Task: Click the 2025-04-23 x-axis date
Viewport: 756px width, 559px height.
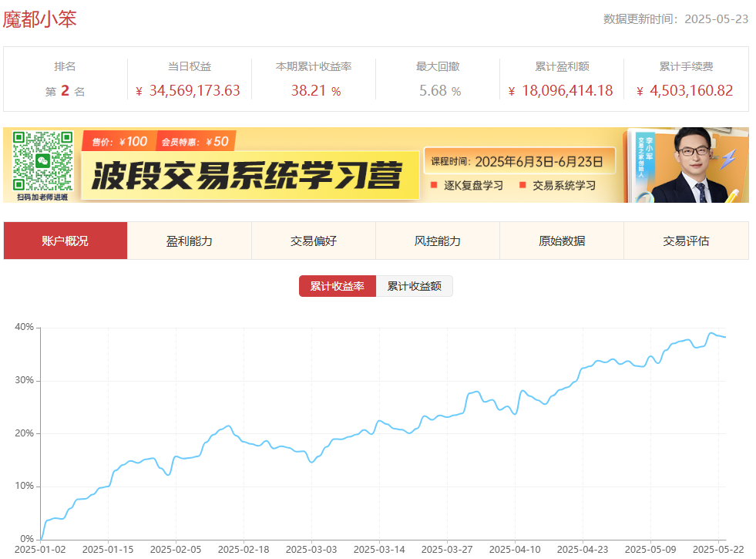Action: 583,549
